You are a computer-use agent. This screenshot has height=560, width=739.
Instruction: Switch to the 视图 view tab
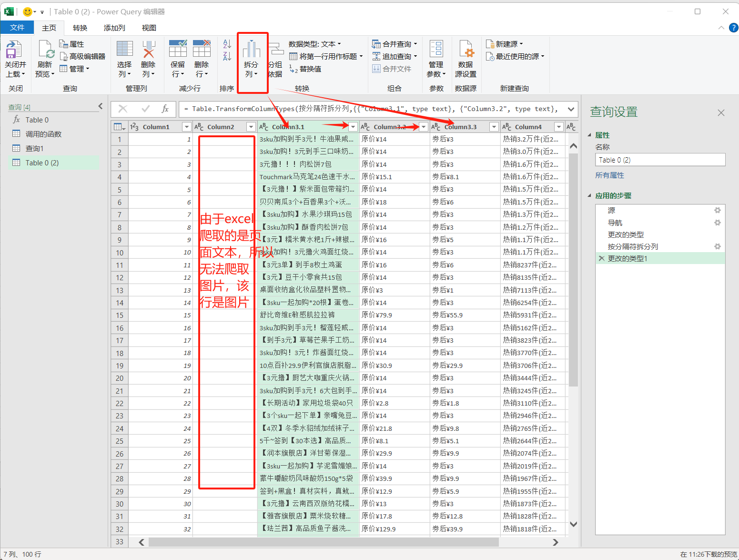pyautogui.click(x=149, y=28)
